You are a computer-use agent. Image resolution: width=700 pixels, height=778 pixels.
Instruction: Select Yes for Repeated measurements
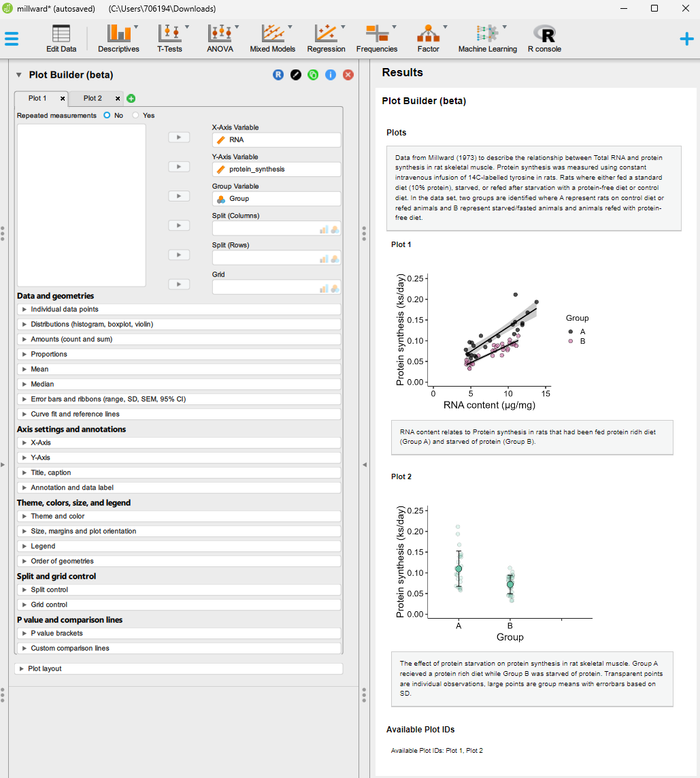pyautogui.click(x=136, y=116)
